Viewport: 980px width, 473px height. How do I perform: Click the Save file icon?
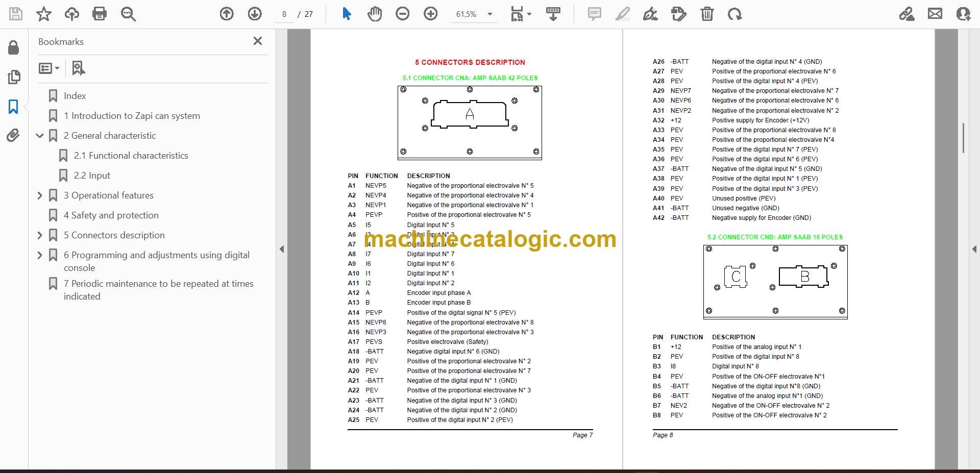(16, 14)
